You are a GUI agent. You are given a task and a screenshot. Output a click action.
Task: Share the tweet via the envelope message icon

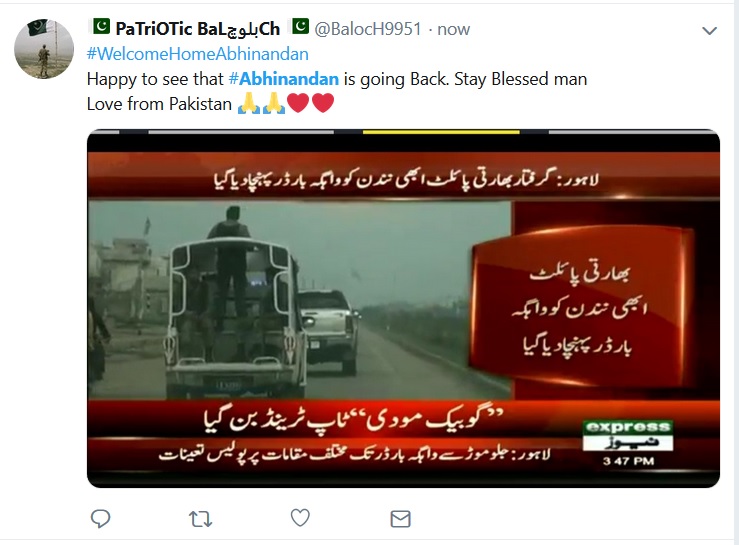pyautogui.click(x=401, y=519)
